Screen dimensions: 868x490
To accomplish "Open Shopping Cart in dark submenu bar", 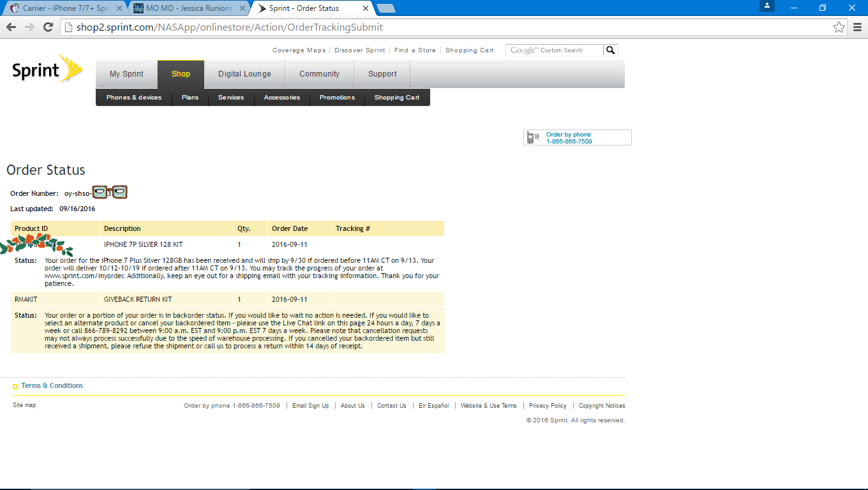I will coord(397,98).
